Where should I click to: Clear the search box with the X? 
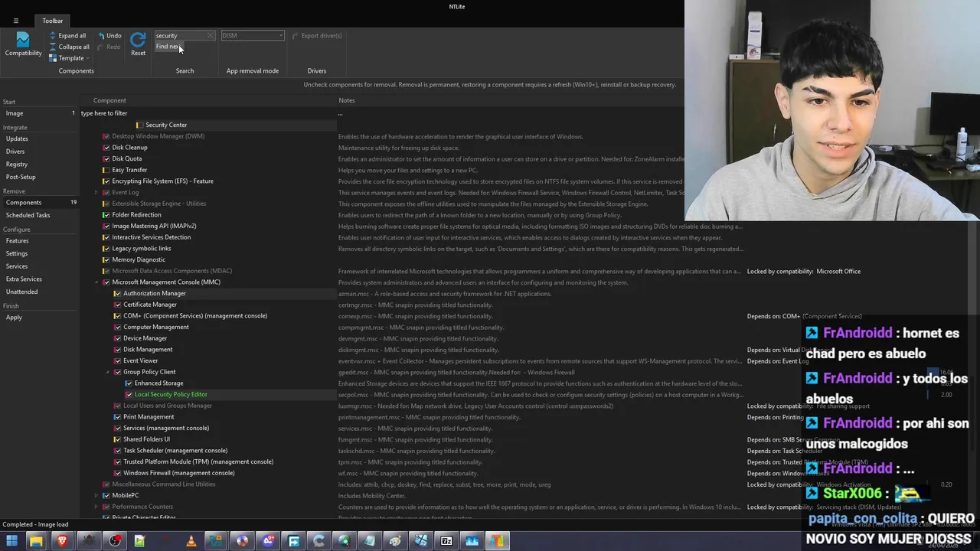click(210, 36)
